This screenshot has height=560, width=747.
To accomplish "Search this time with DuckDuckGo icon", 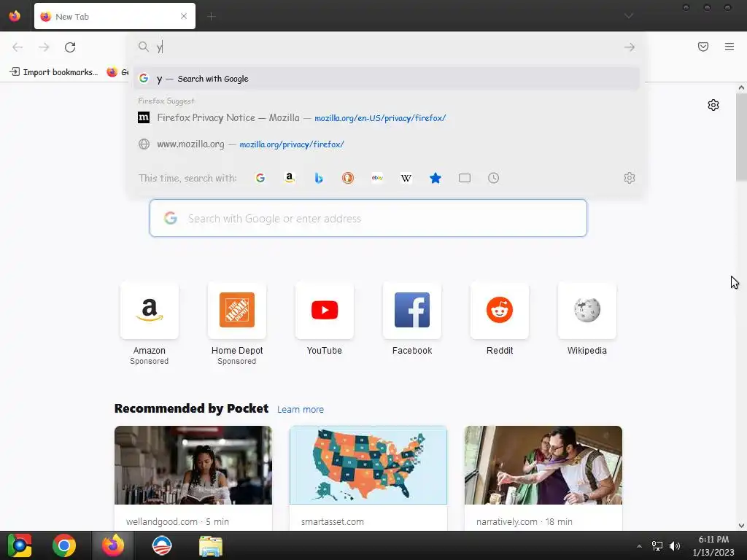I will (x=348, y=178).
